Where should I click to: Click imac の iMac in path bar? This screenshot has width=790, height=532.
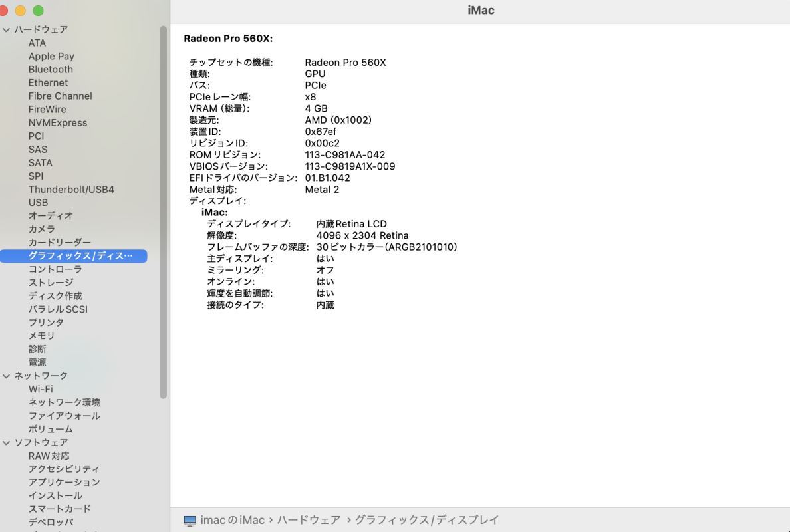pos(232,520)
